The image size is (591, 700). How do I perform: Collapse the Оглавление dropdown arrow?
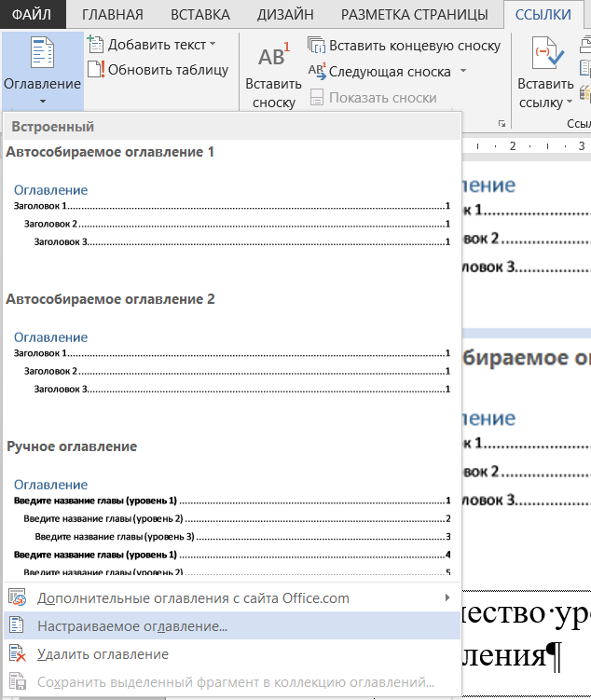pos(42,102)
